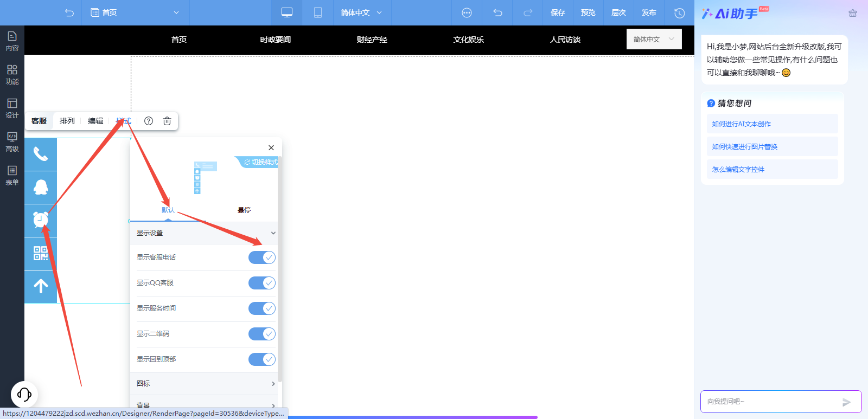Viewport: 868px width, 419px height.
Task: Open the 样式 style tab
Action: 124,121
